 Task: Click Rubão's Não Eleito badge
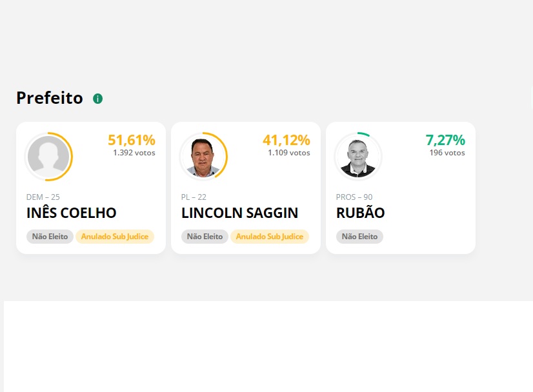pos(360,237)
